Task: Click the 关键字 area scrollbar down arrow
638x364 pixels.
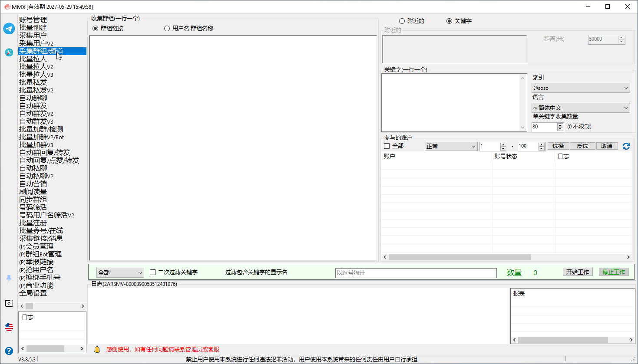Action: pyautogui.click(x=522, y=128)
